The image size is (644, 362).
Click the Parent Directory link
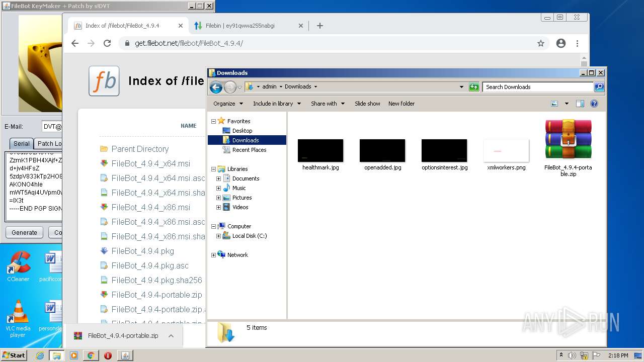tap(140, 149)
